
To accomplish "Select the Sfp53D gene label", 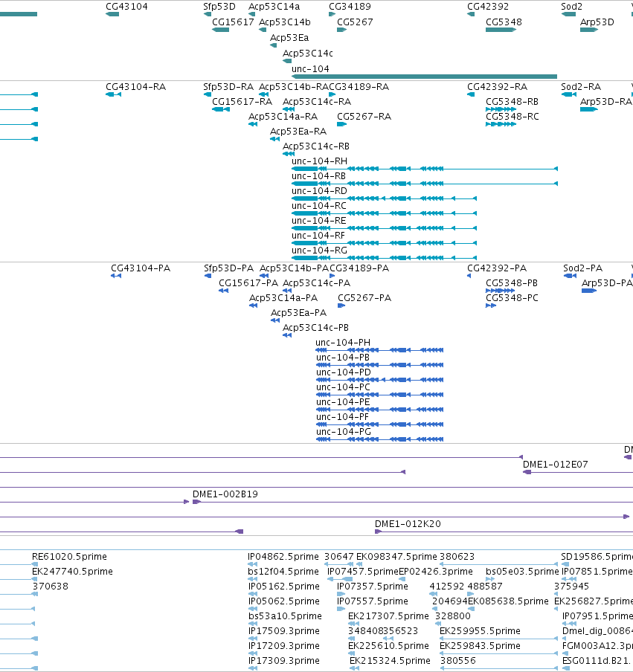I will pyautogui.click(x=219, y=7).
